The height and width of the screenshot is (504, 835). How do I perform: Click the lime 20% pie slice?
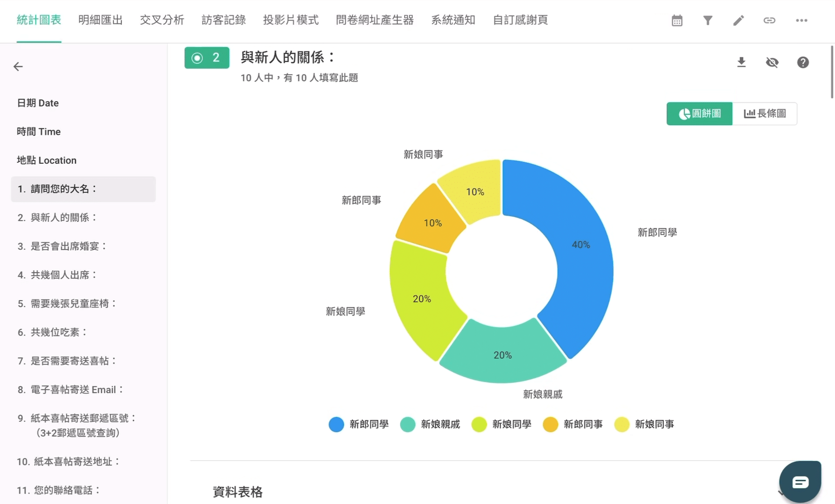click(422, 299)
